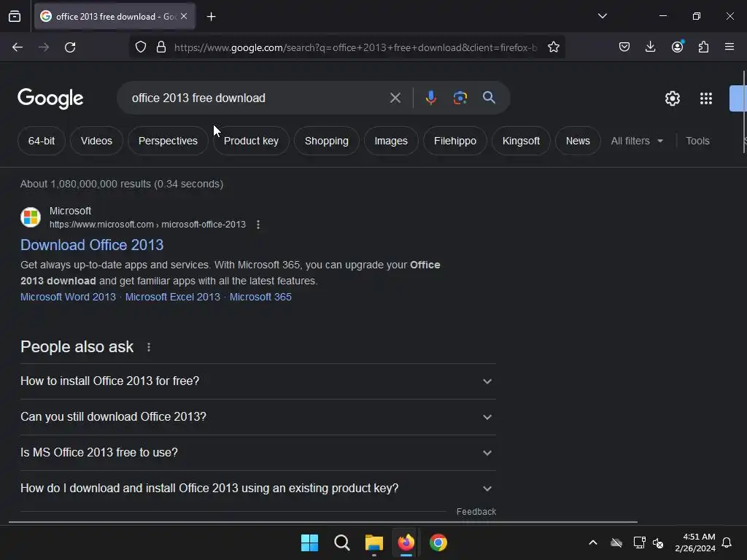Screen dimensions: 747x560
Task: Click the Microsoft site favicon
Action: (x=31, y=217)
